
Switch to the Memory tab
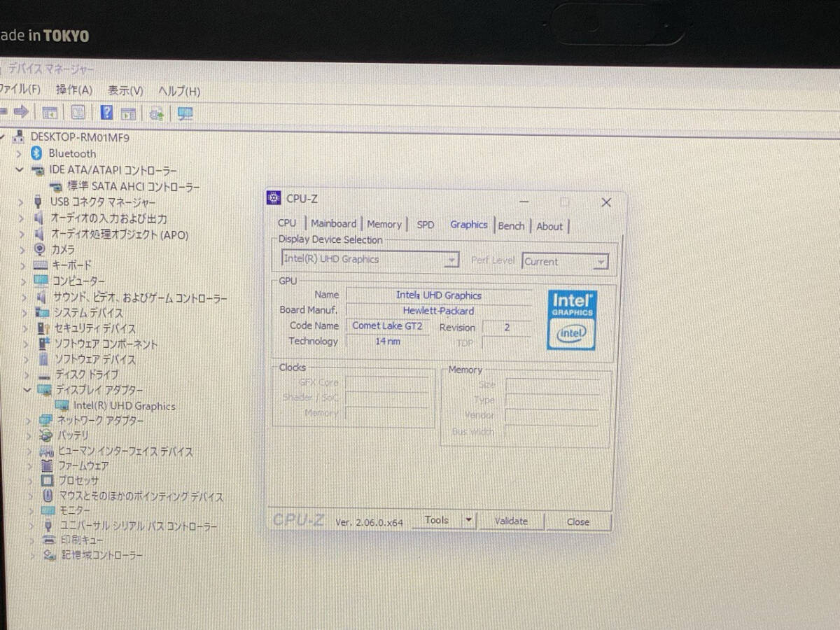(384, 224)
